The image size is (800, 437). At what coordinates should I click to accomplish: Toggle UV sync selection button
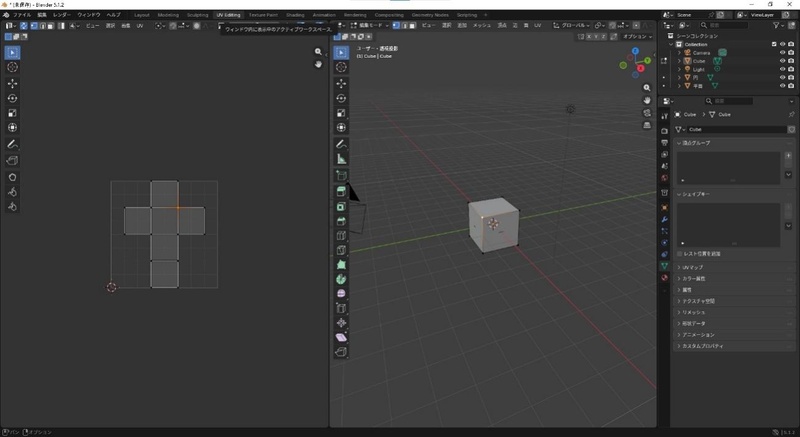(x=23, y=25)
